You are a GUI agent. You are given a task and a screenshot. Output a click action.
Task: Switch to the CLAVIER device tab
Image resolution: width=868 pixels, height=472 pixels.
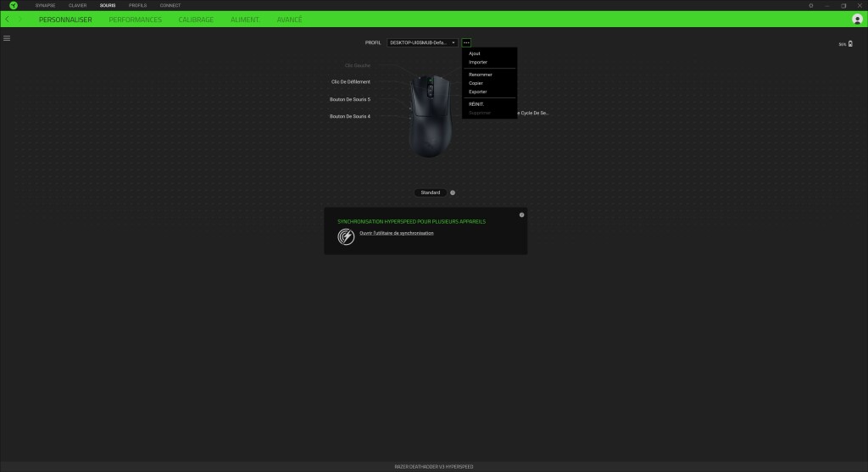(x=77, y=6)
